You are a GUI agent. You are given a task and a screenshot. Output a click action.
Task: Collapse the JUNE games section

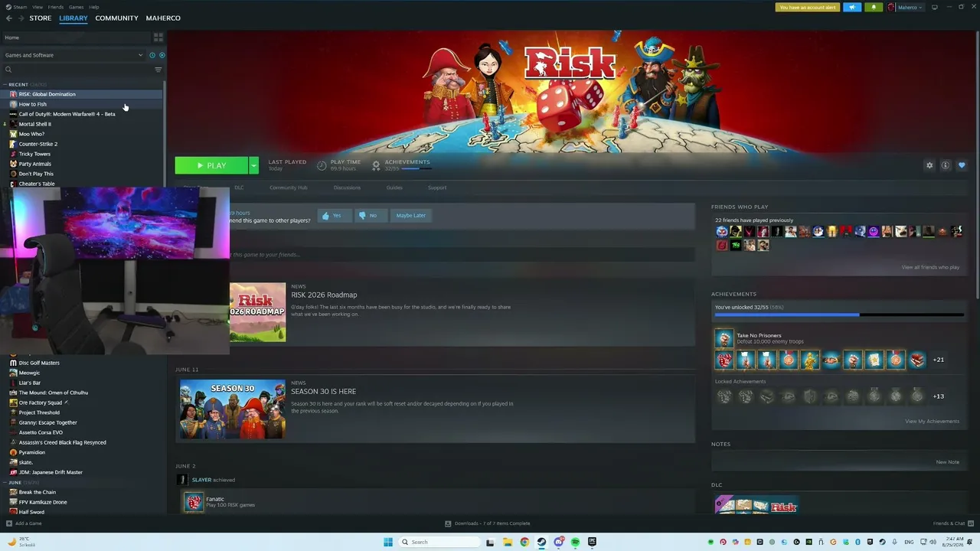[6, 482]
